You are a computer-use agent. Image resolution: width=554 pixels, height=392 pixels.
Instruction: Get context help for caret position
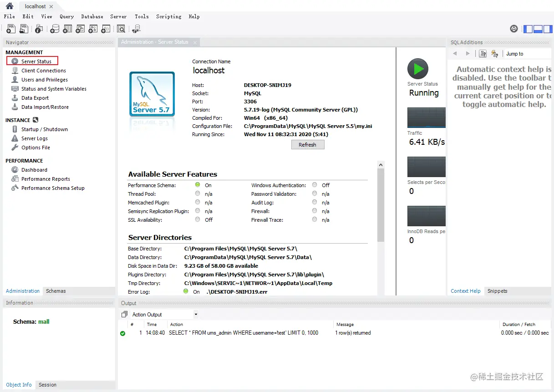click(483, 54)
